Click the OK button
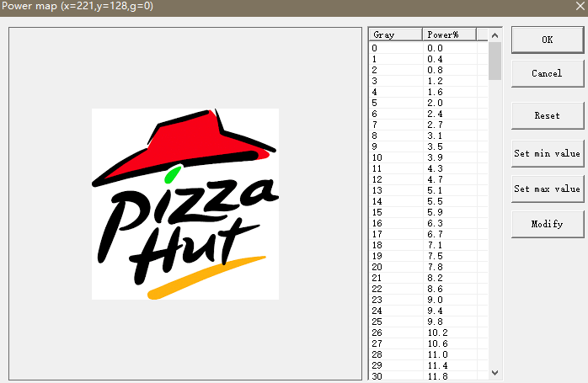 [548, 40]
